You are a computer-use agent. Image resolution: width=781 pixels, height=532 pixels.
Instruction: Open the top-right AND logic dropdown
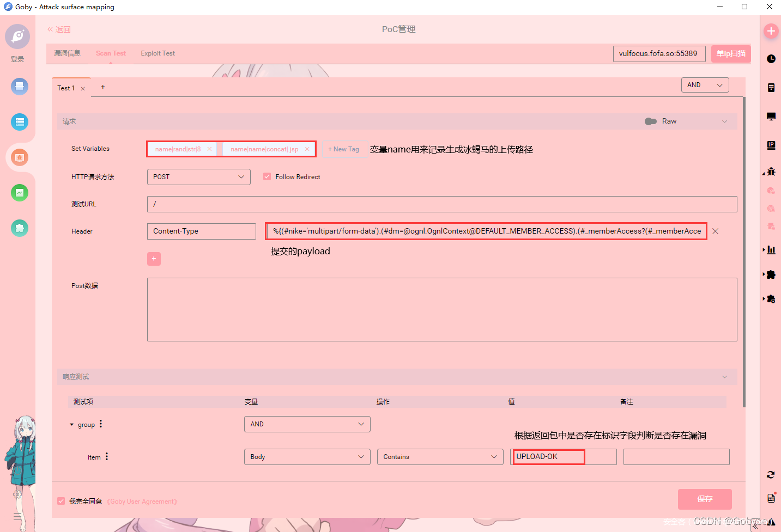[705, 85]
